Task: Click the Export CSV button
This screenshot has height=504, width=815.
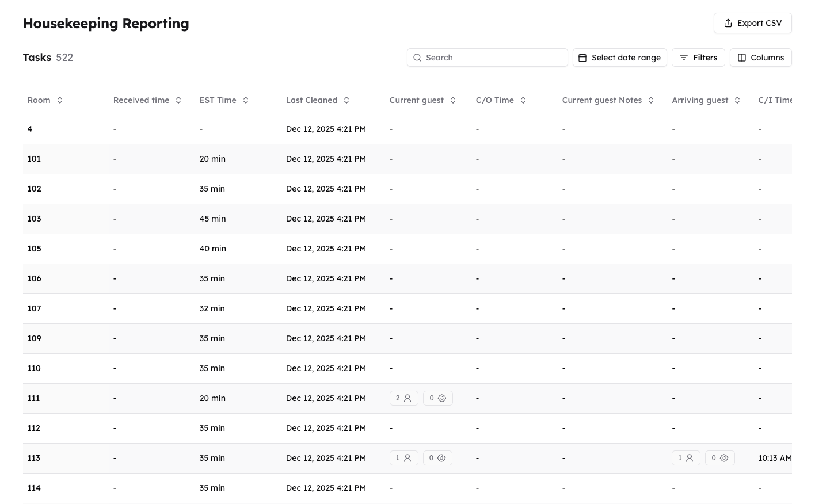Action: [752, 23]
